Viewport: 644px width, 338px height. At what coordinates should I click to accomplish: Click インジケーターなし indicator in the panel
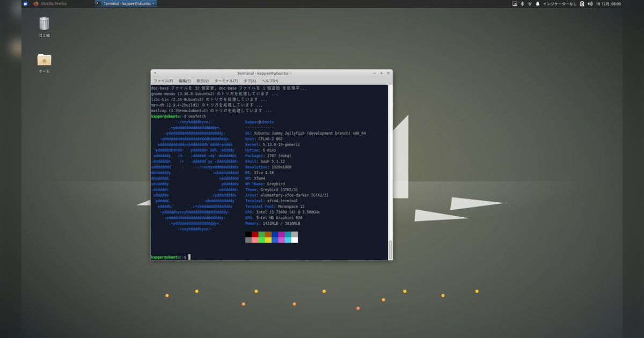[x=560, y=4]
